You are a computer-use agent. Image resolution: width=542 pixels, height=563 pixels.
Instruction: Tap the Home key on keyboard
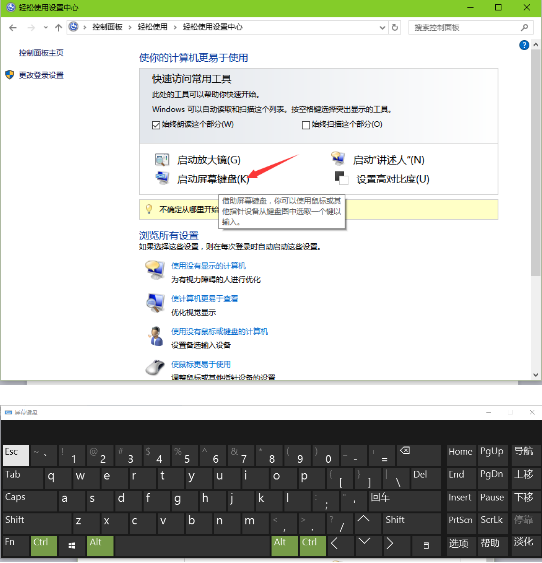click(461, 455)
